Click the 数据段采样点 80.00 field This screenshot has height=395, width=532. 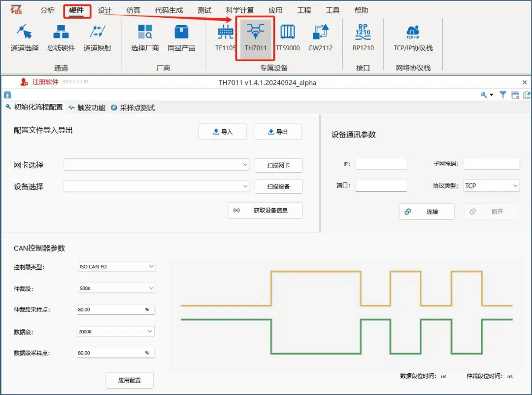[x=116, y=353]
